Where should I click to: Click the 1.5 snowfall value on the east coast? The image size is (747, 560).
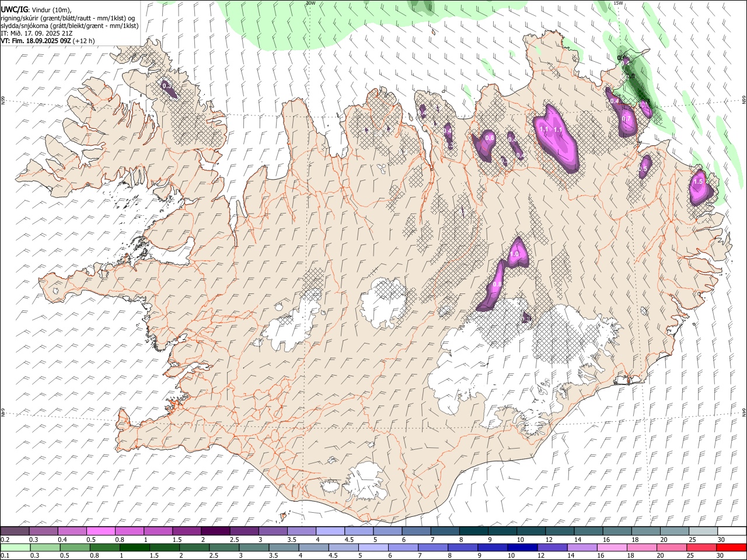pyautogui.click(x=698, y=182)
